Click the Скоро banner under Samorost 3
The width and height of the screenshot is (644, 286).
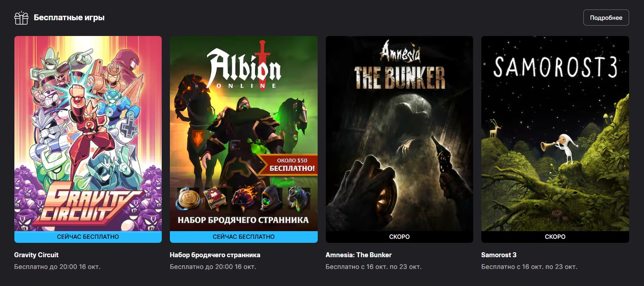pyautogui.click(x=555, y=237)
